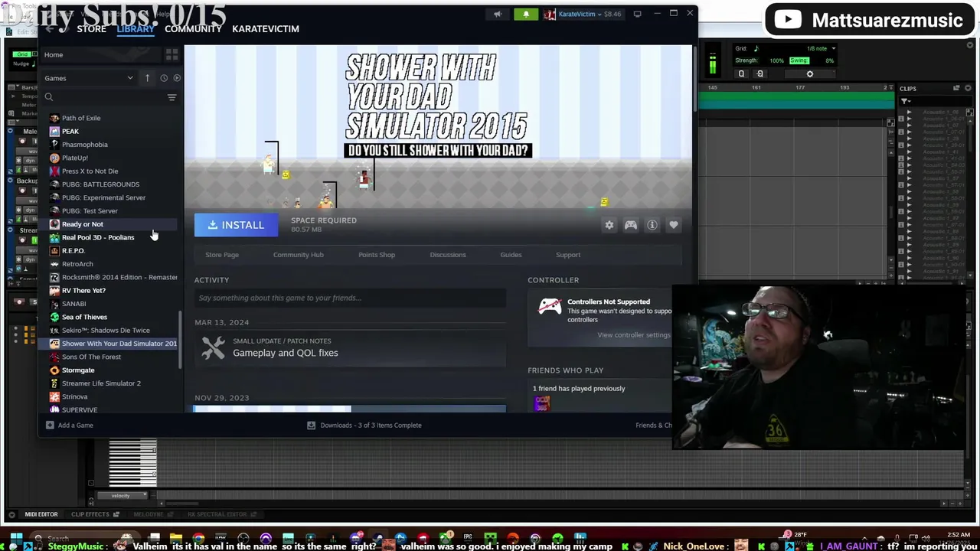Select the LIBRARY tab

click(136, 29)
